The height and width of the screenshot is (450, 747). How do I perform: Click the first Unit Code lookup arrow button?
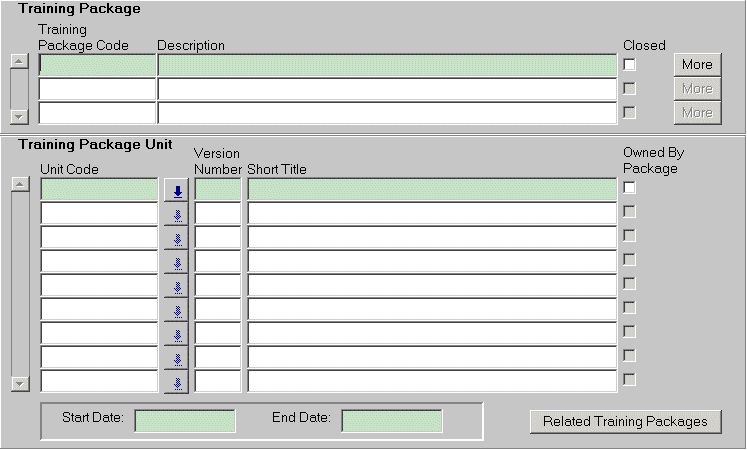176,190
